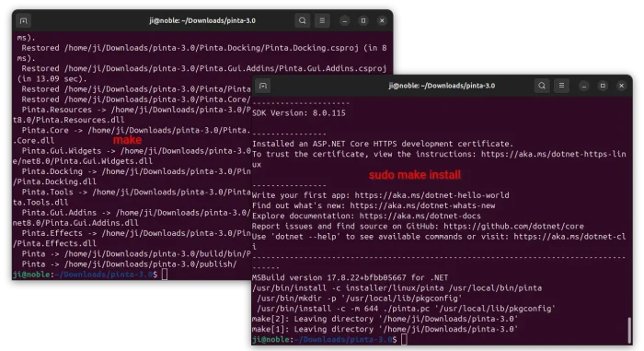Click the '/usr/bin/mkdir -p' line
The width and height of the screenshot is (644, 351).
click(360, 298)
